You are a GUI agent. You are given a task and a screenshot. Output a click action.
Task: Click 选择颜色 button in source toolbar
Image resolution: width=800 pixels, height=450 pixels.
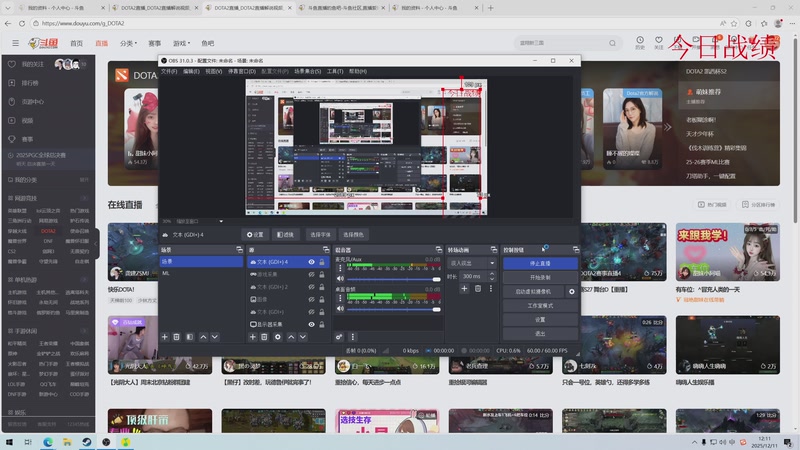353,235
